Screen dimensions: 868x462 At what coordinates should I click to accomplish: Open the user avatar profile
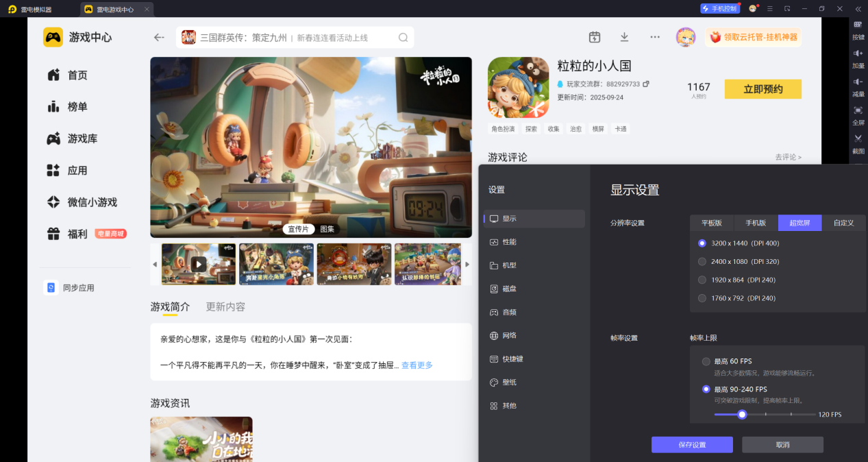coord(685,37)
